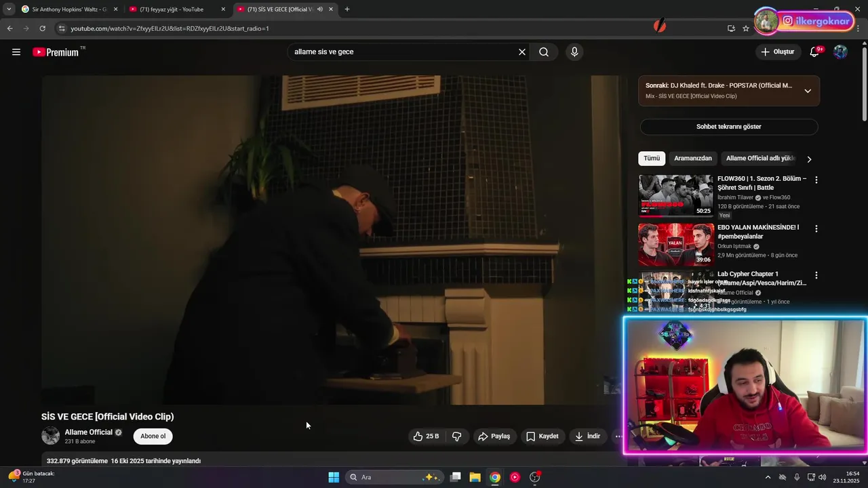
Task: Select the Aramanızdan filter chip
Action: [x=693, y=159]
